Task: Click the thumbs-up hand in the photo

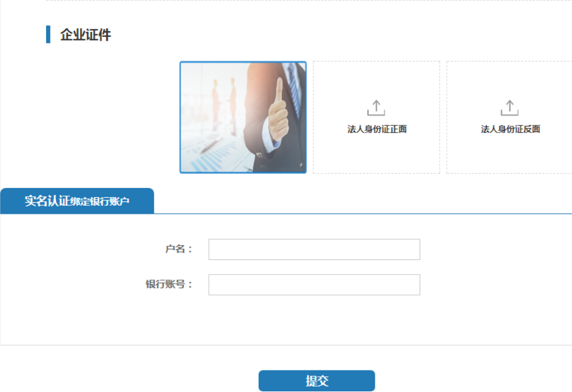Action: (278, 111)
